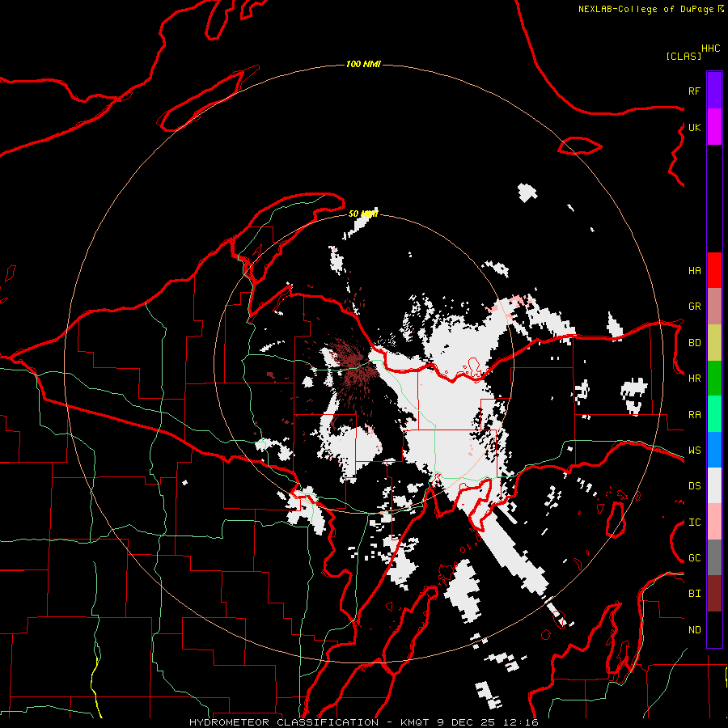Viewport: 728px width, 728px height.
Task: Click the HHC product code label
Action: [710, 49]
